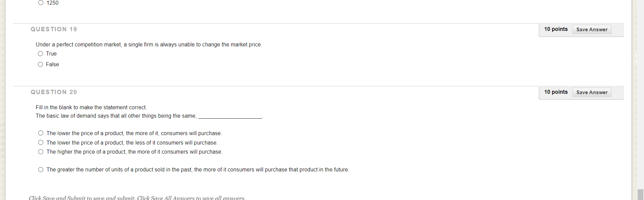Image resolution: width=644 pixels, height=200 pixels.
Task: Select 'The lower the price, the less consumers purchase'
Action: [41, 142]
